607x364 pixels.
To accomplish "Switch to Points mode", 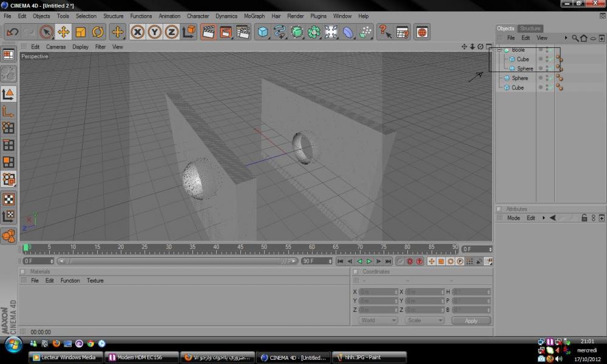I will pos(8,128).
